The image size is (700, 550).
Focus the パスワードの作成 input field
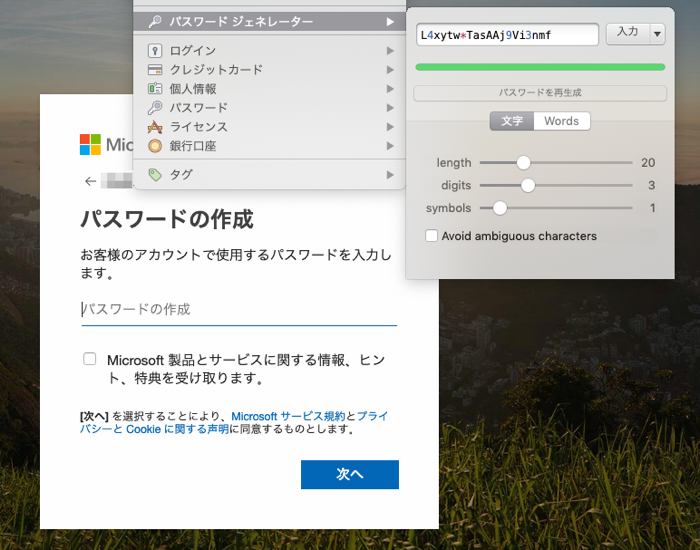pyautogui.click(x=239, y=310)
